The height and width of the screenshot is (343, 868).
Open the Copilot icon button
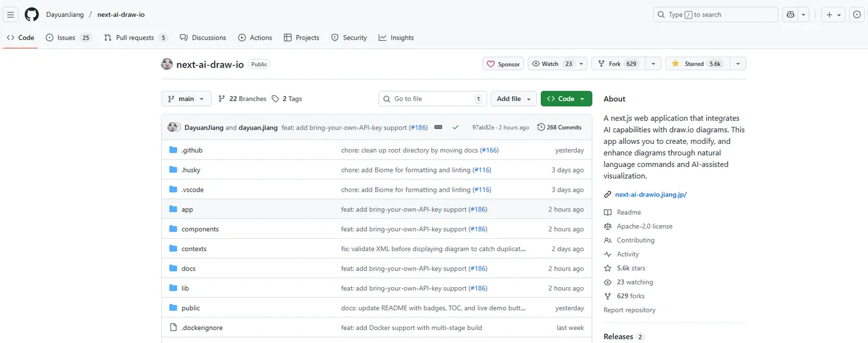point(790,15)
